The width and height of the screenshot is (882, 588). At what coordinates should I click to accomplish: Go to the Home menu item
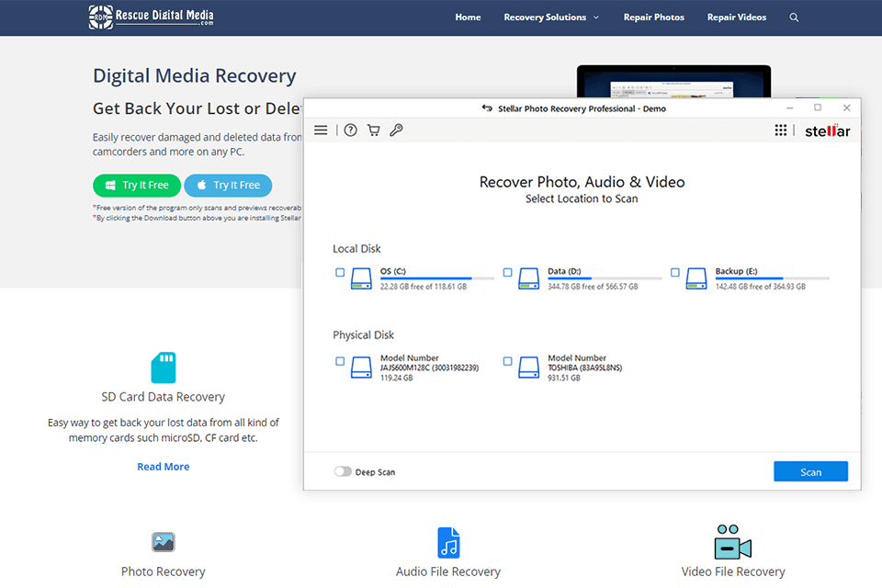(468, 17)
